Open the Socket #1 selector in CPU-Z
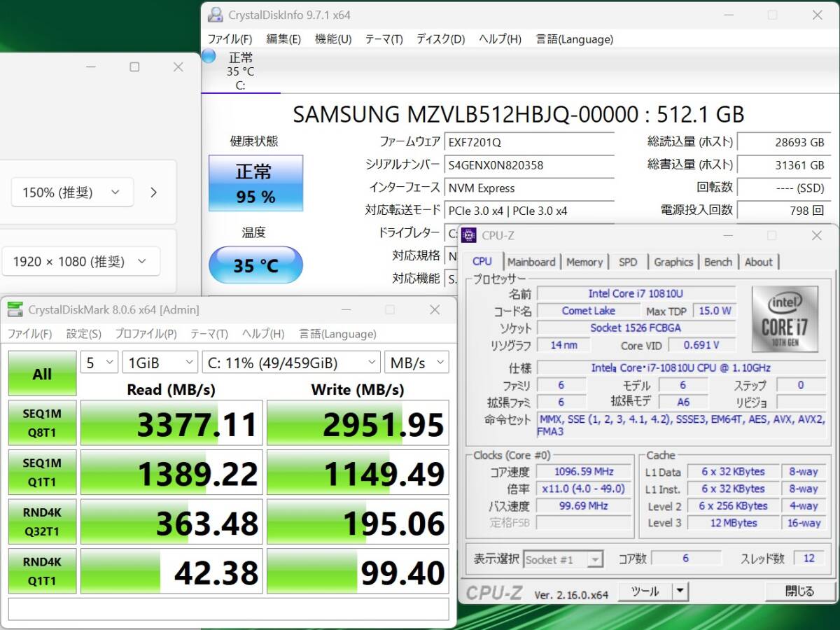 pyautogui.click(x=563, y=558)
